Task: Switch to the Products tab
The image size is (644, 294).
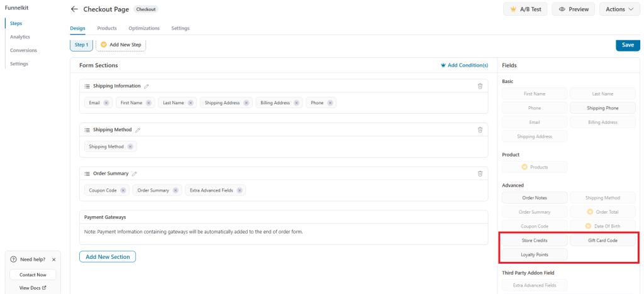Action: [x=107, y=28]
